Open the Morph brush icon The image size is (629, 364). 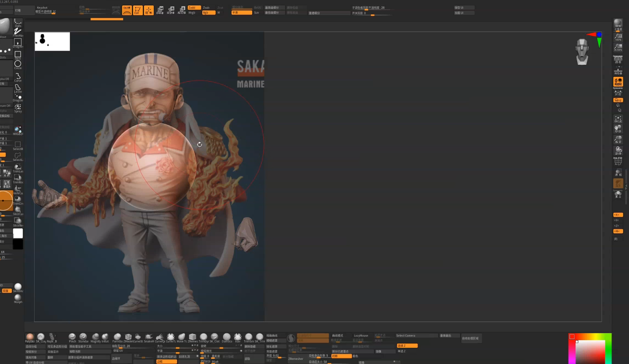[18, 299]
